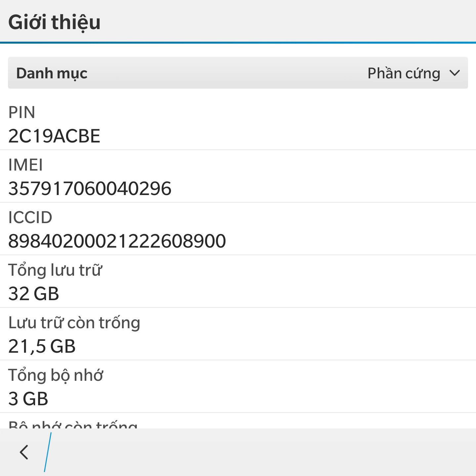Select the Lưu trữ còn trống label
The height and width of the screenshot is (476, 476).
[74, 323]
